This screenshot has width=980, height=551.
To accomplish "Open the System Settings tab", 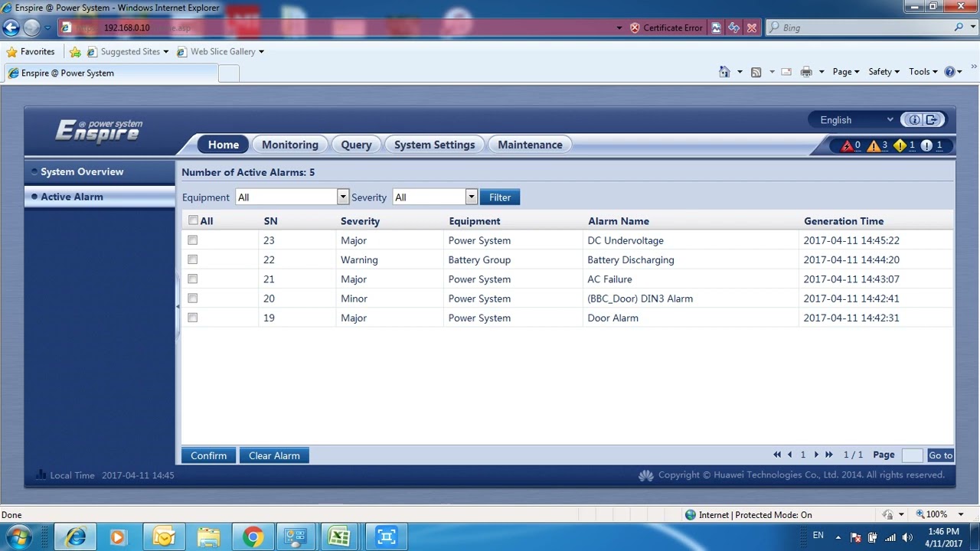I will (x=434, y=145).
